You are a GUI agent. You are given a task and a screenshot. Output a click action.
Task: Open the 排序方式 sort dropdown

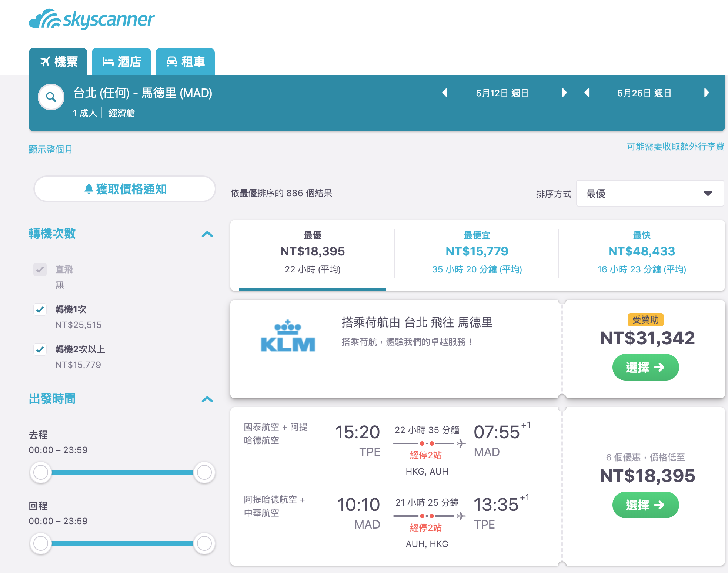650,193
